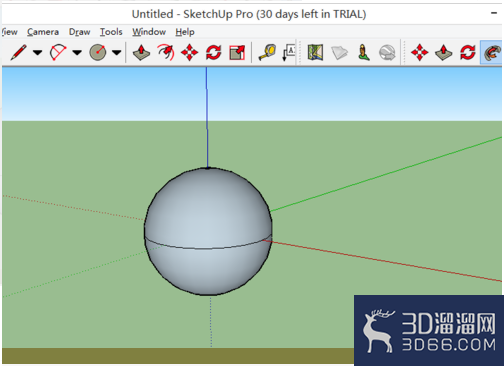Screen dimensions: 504x366
Task: Pick the first Move tool
Action: tap(189, 53)
